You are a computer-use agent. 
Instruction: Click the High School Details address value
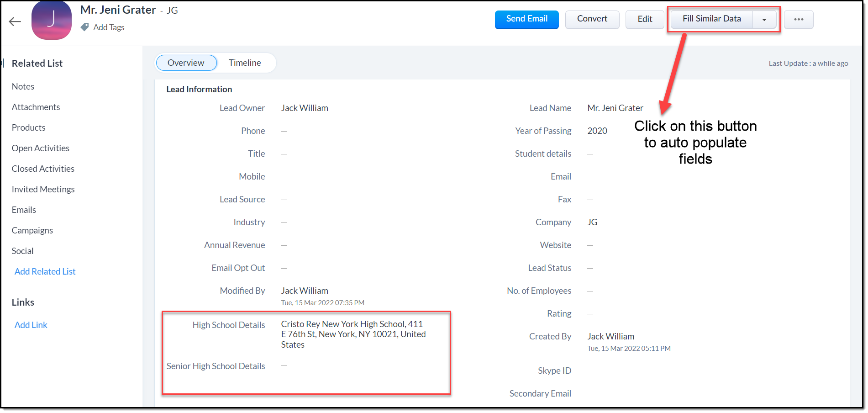pyautogui.click(x=353, y=334)
